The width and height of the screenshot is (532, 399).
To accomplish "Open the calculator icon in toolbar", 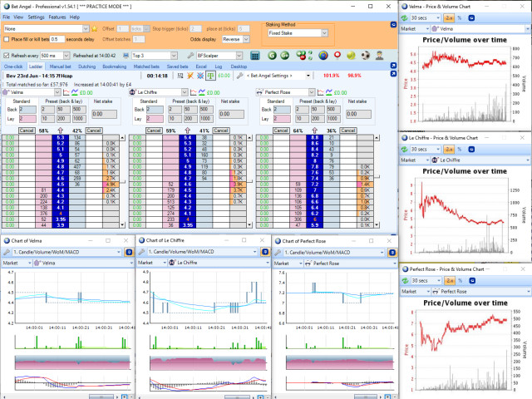I will point(255,56).
